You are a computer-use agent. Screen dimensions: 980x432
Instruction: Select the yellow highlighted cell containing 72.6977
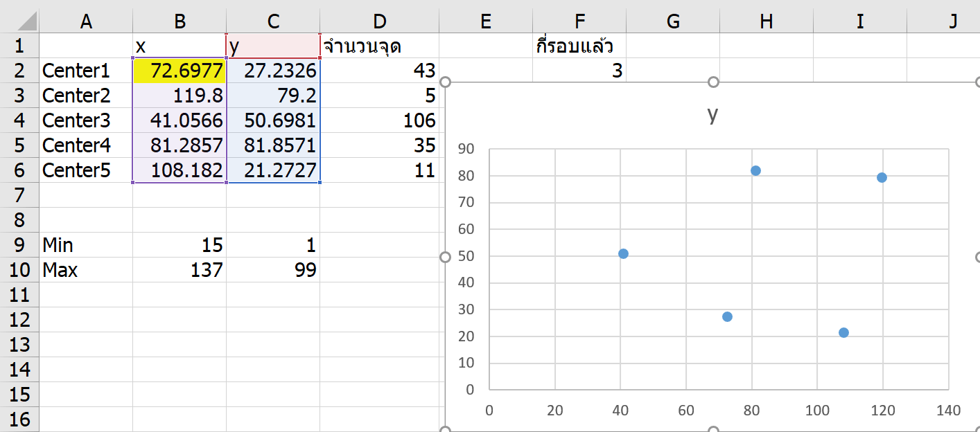(180, 71)
